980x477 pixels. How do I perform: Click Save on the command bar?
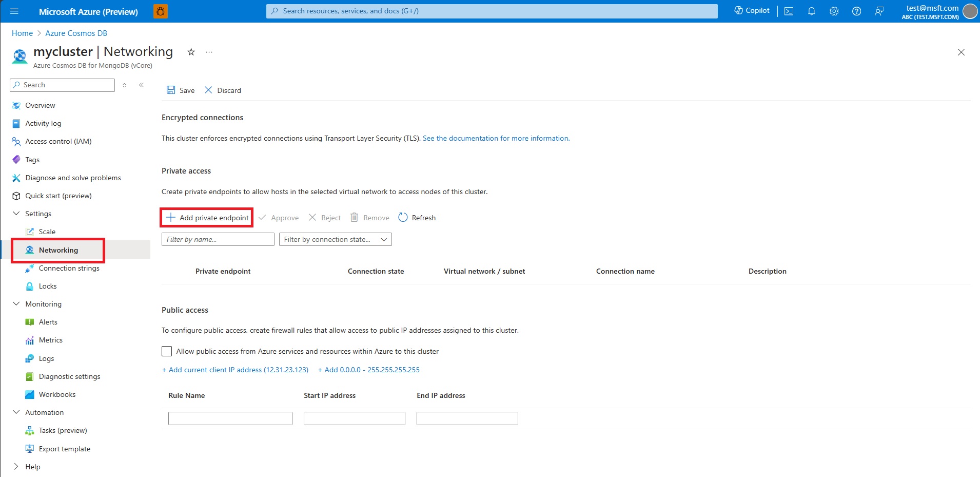[x=181, y=90]
